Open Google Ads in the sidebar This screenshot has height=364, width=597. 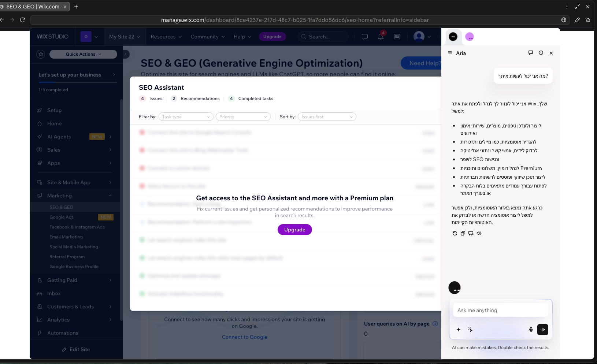75,217
